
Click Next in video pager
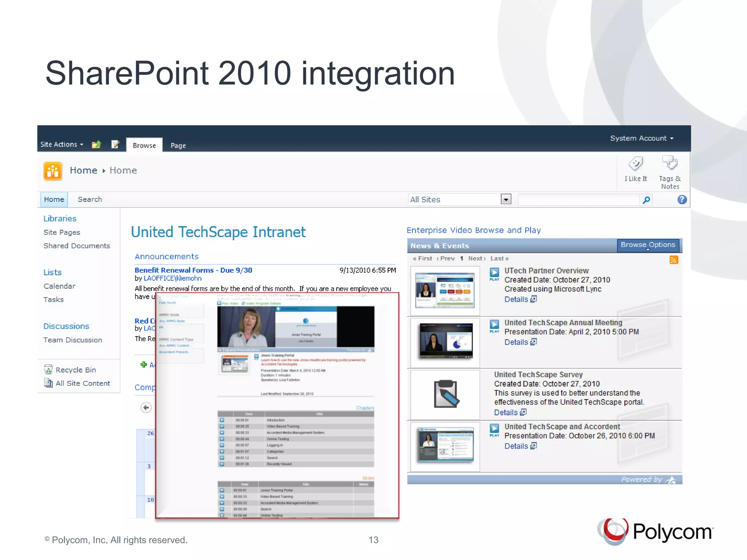click(x=477, y=258)
